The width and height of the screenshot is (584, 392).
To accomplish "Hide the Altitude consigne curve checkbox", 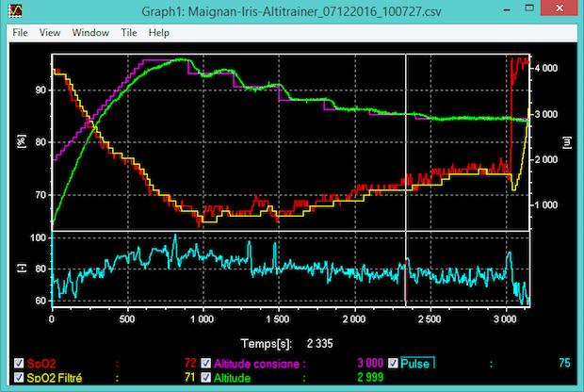I will tap(206, 363).
